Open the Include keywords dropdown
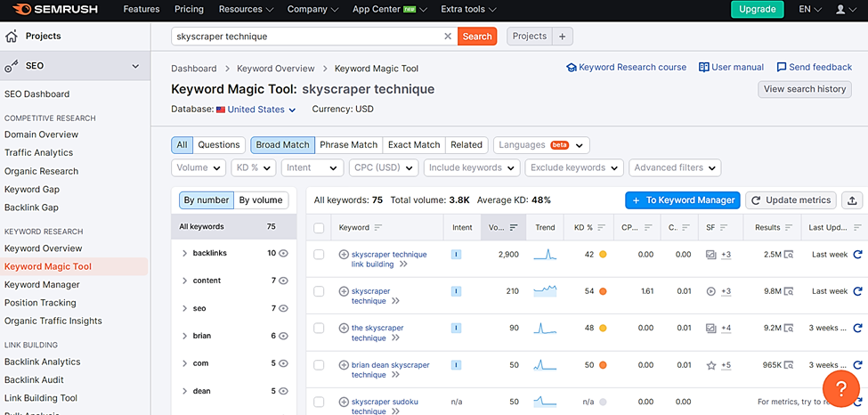 pos(472,168)
